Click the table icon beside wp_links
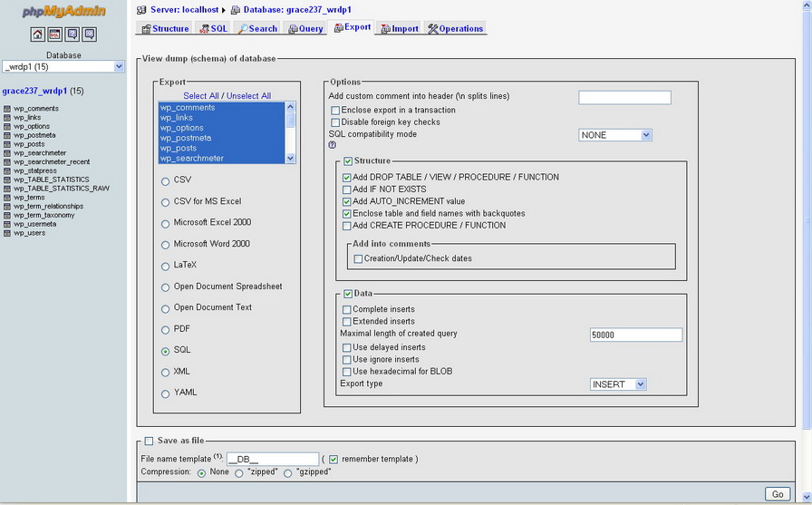Screen dimensions: 812x505 7,118
